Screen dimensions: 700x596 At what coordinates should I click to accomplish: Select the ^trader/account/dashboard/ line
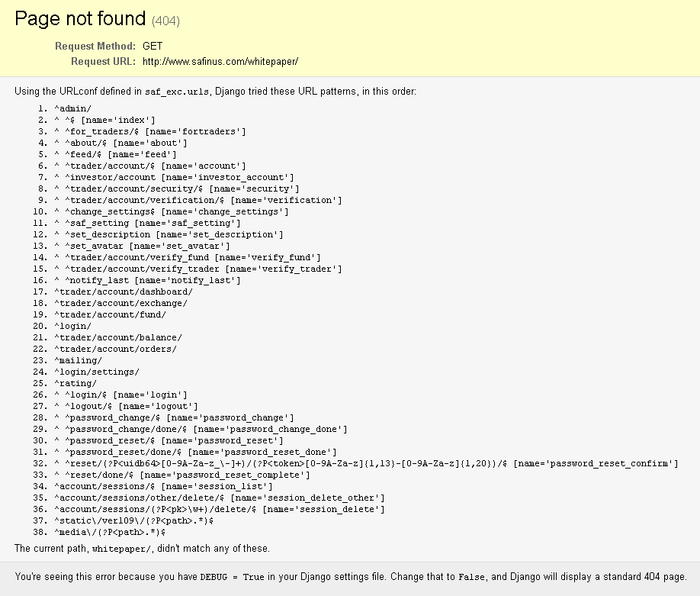tap(124, 292)
